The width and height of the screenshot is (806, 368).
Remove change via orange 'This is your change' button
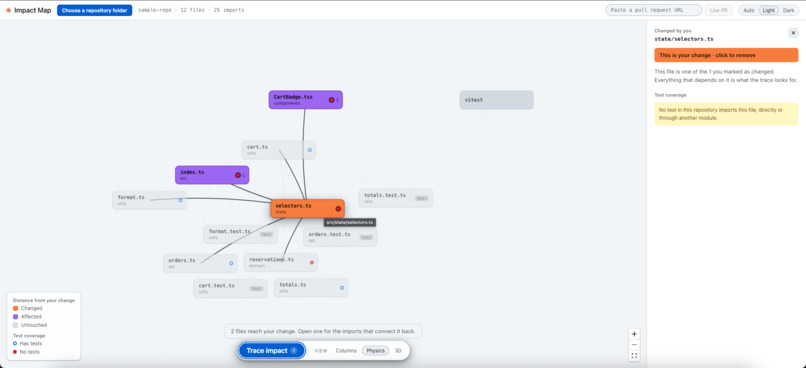tap(726, 55)
